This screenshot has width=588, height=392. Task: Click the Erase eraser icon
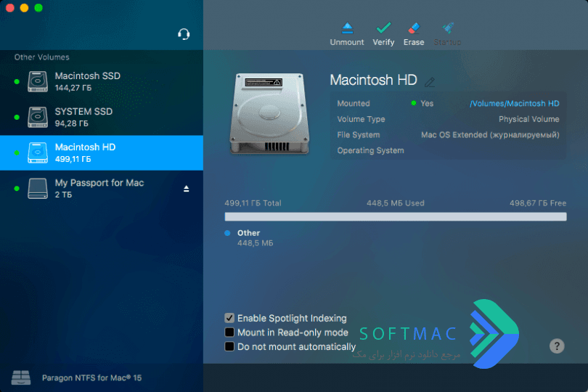pyautogui.click(x=414, y=28)
